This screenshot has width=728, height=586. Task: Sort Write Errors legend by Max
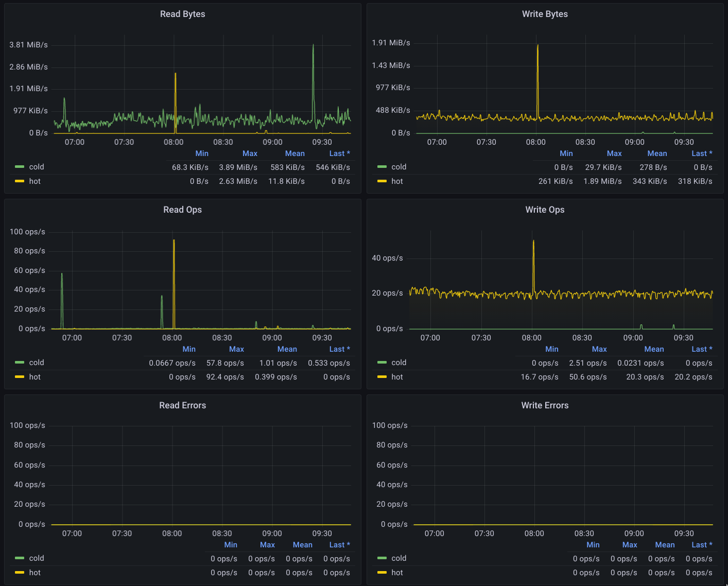click(630, 545)
